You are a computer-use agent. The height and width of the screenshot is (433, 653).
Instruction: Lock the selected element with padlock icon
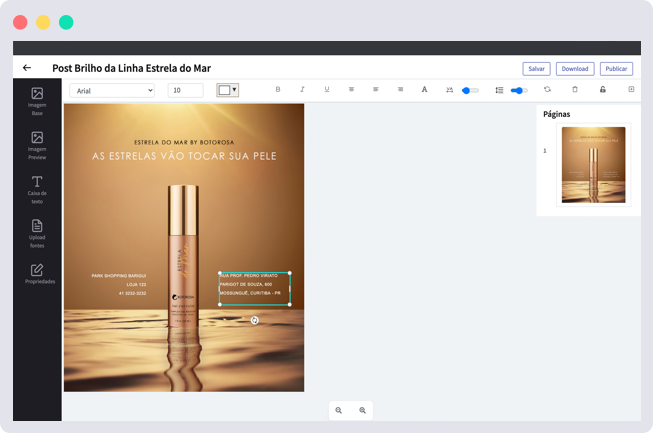pos(602,90)
